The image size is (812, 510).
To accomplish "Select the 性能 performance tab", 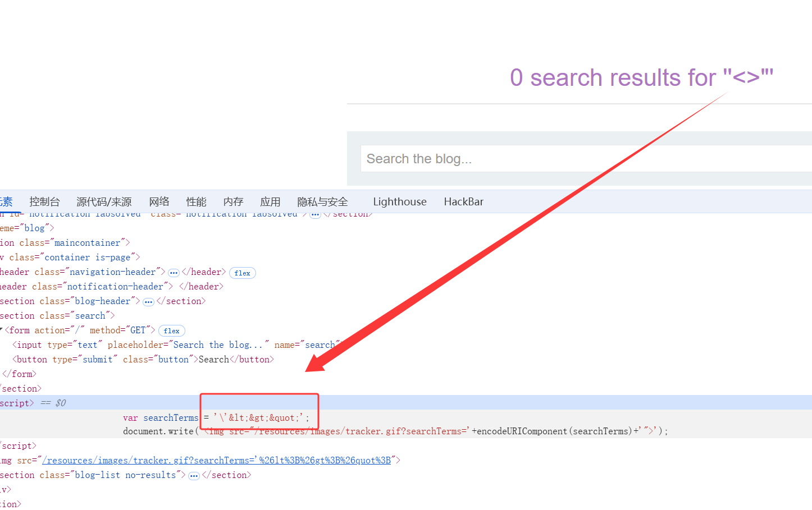I will [x=197, y=202].
